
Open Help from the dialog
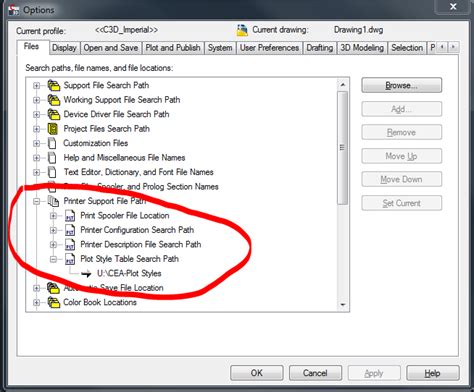(433, 373)
